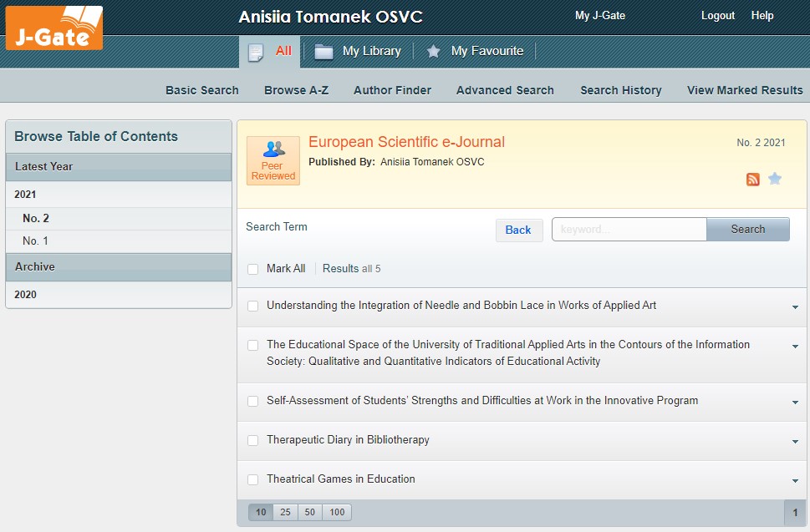Expand the Self-Assessment of Students' article arrow
Viewport: 810px width, 532px height.
(795, 403)
